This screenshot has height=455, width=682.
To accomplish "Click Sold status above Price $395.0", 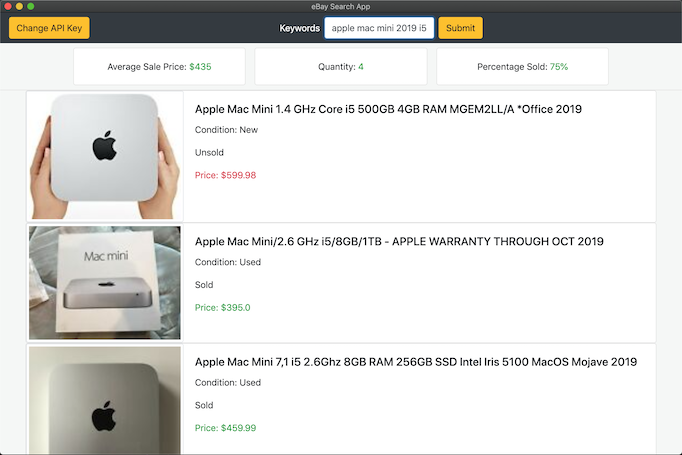I will pos(204,284).
